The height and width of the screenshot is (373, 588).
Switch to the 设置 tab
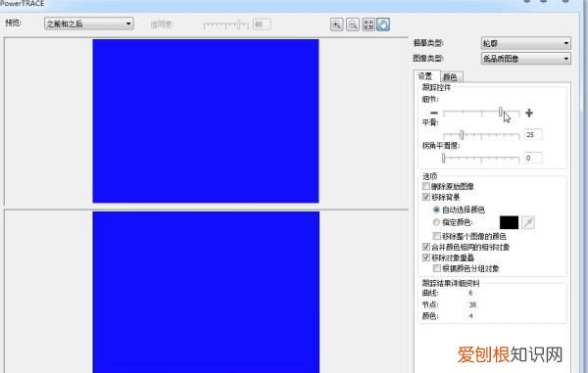click(x=425, y=76)
